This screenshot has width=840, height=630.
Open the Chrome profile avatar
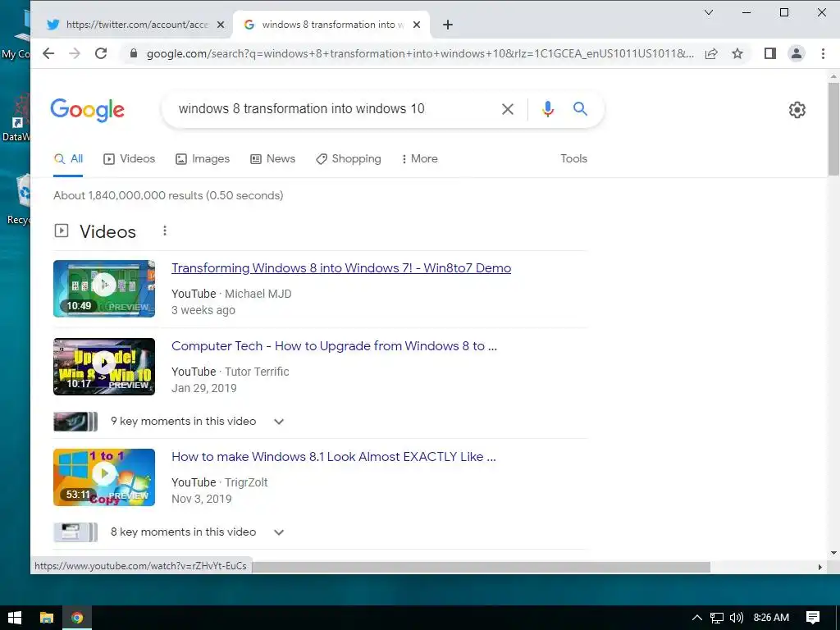pos(797,53)
